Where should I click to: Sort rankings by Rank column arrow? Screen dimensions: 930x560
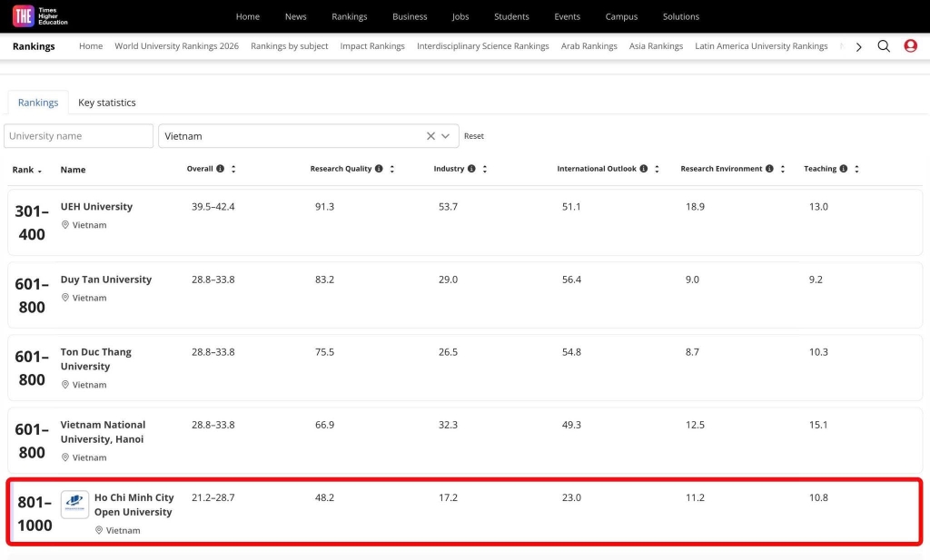point(39,171)
